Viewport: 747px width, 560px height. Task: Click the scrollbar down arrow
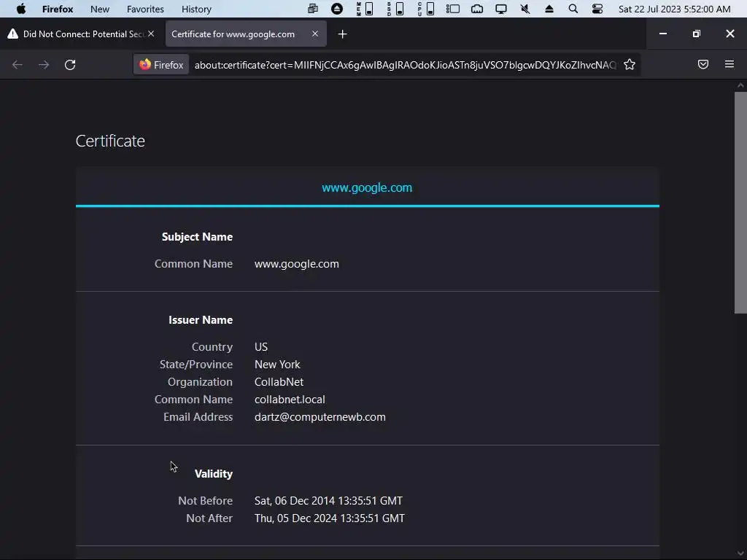point(740,554)
